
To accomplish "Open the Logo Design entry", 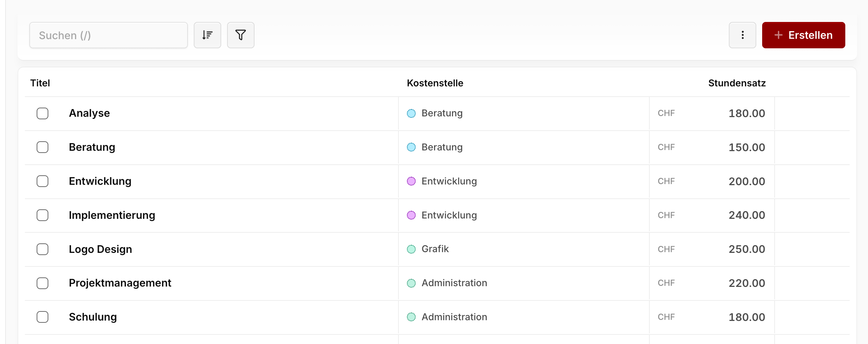I will (x=100, y=249).
